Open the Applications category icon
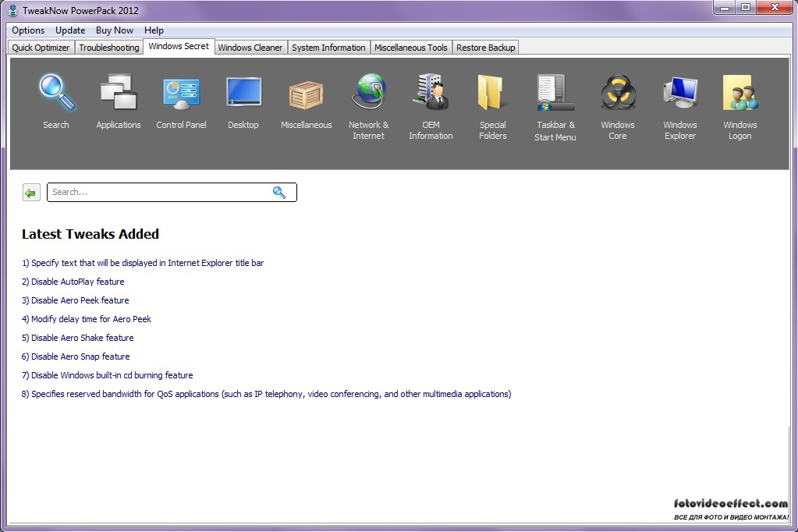The image size is (798, 532). tap(119, 93)
